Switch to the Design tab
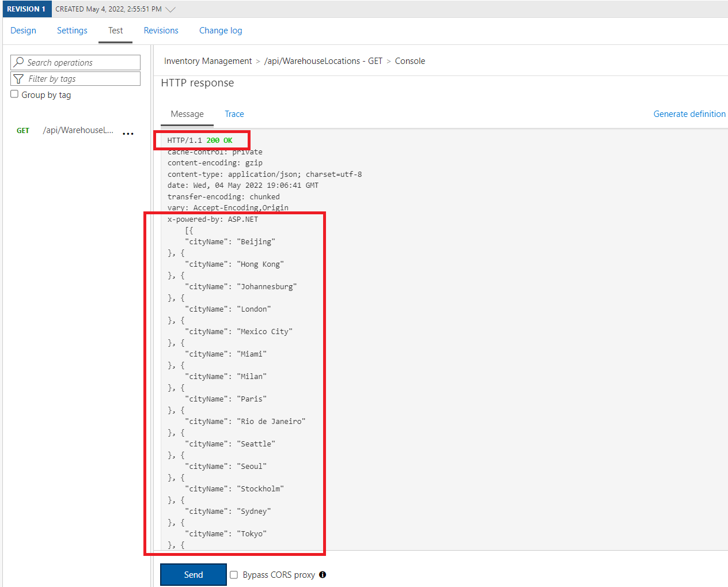 pos(23,30)
